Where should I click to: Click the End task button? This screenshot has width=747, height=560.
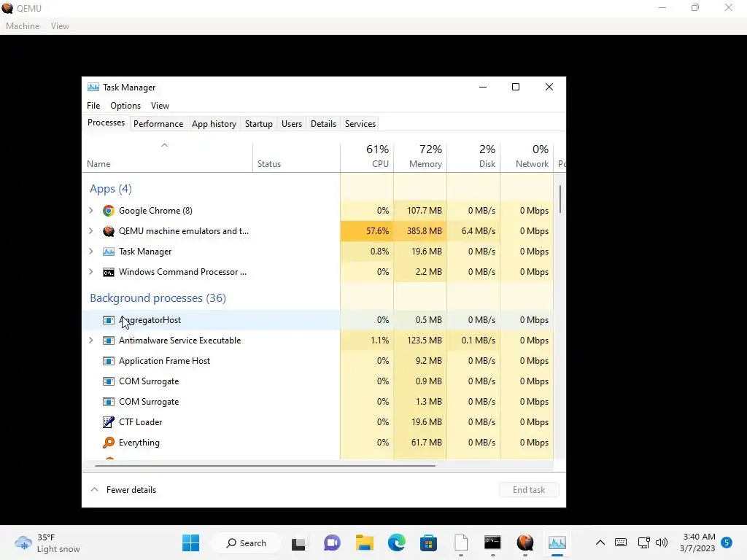[529, 489]
